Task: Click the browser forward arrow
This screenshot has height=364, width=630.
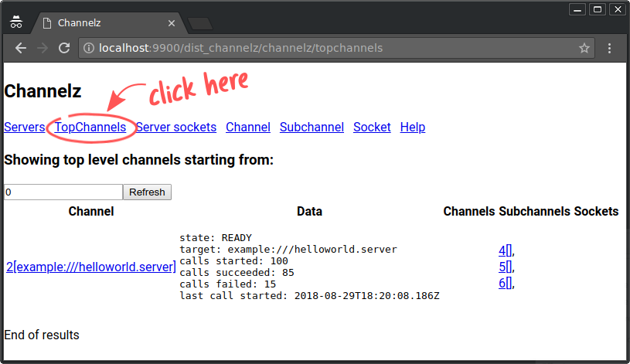Action: (x=43, y=48)
